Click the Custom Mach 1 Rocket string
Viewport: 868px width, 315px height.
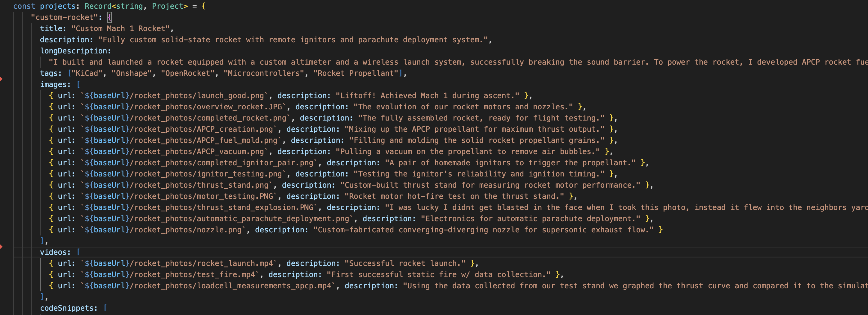click(x=120, y=28)
